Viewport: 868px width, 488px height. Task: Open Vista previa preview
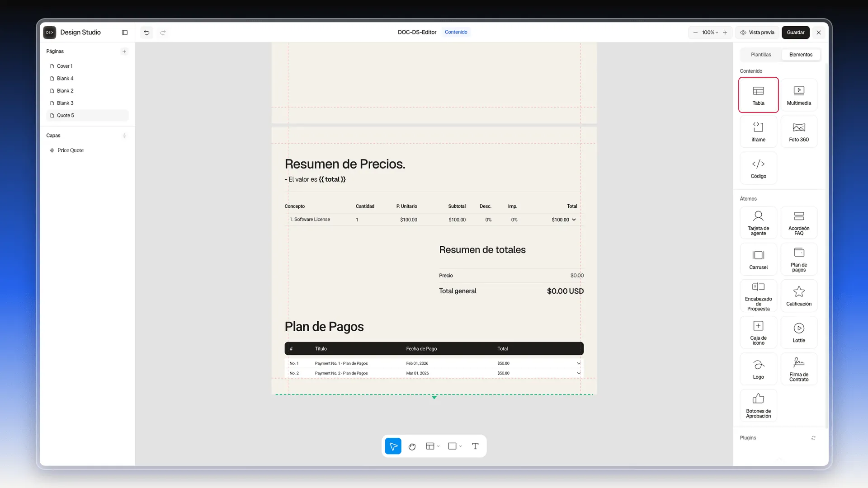click(x=757, y=33)
